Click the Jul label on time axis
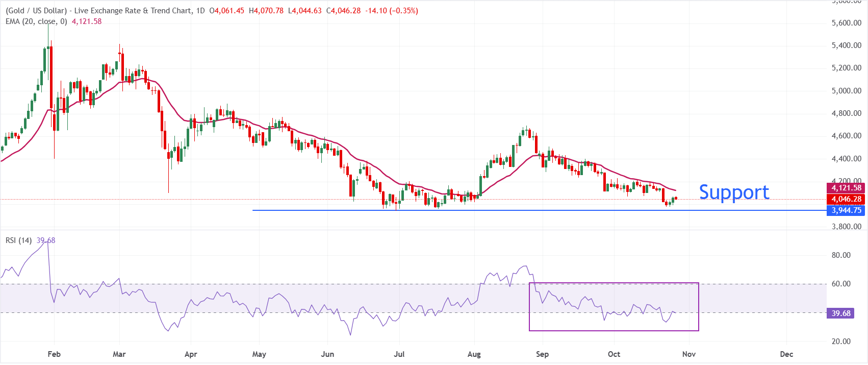This screenshot has width=868, height=365. [x=399, y=354]
